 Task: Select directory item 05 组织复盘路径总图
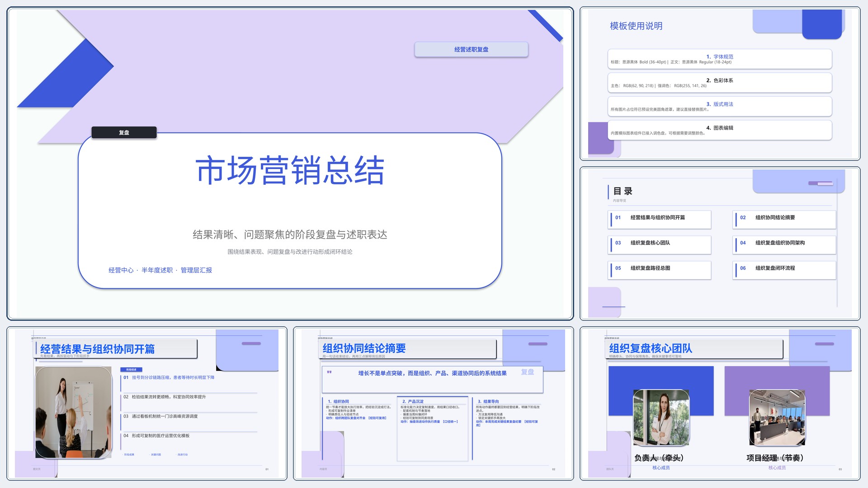[x=660, y=270]
